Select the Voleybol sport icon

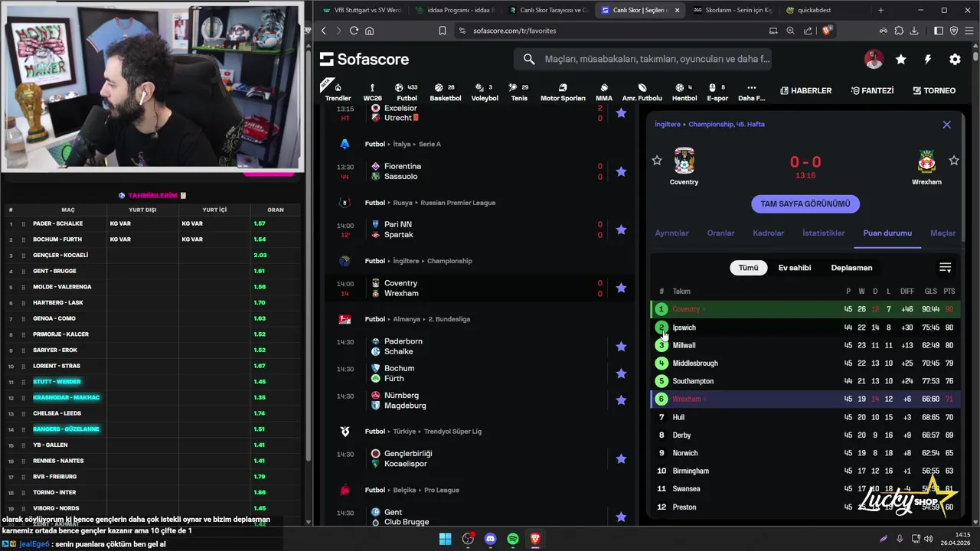click(x=484, y=92)
